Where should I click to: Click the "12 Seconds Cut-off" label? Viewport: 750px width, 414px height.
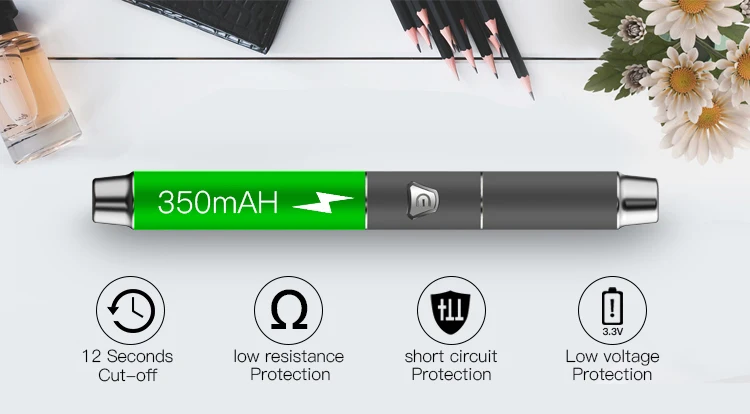tap(127, 365)
